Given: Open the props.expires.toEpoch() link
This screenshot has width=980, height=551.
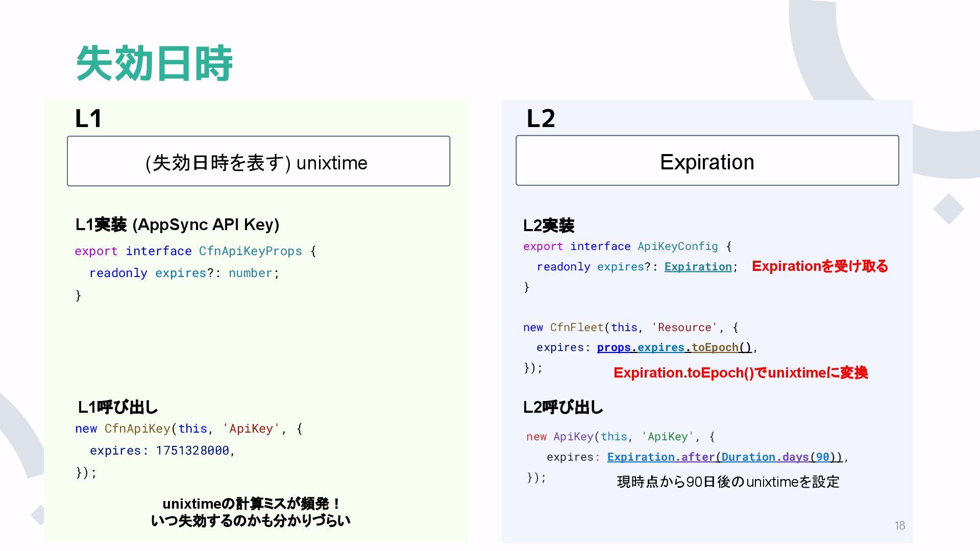Looking at the screenshot, I should click(x=674, y=347).
